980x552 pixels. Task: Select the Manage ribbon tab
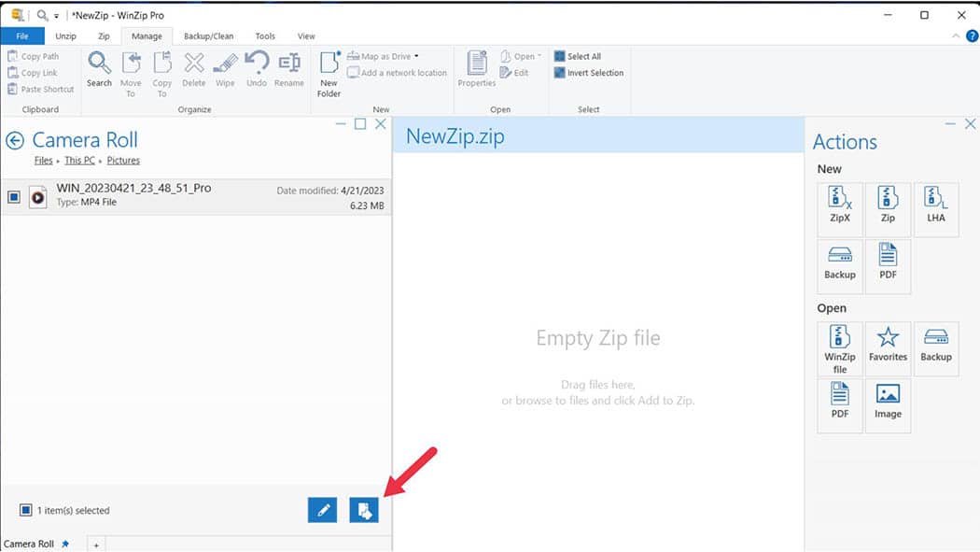pos(147,36)
